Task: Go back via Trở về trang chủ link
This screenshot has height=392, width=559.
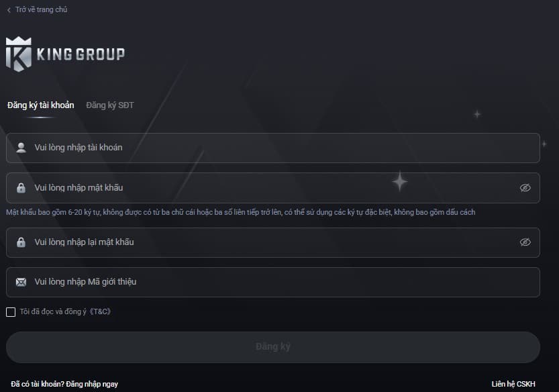Action: (42, 9)
